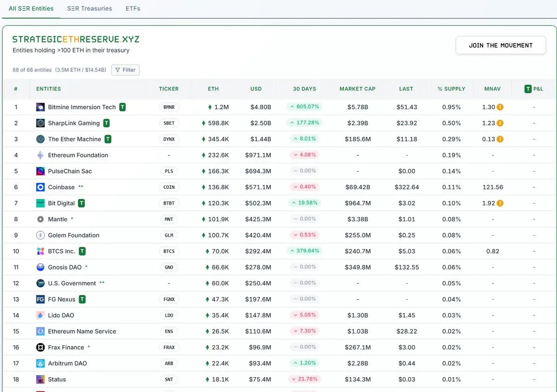The height and width of the screenshot is (392, 557).
Task: Click the $4.80B USD value for Bitmine
Action: (x=261, y=107)
